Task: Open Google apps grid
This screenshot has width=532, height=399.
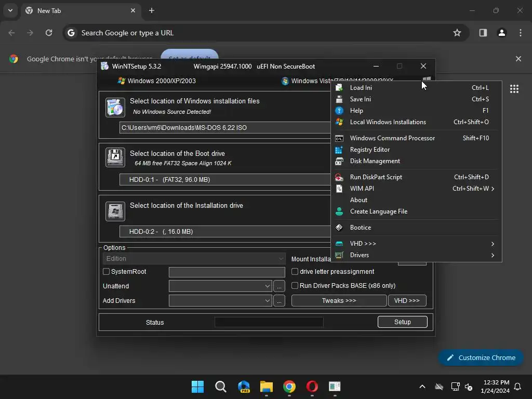Action: [514, 89]
